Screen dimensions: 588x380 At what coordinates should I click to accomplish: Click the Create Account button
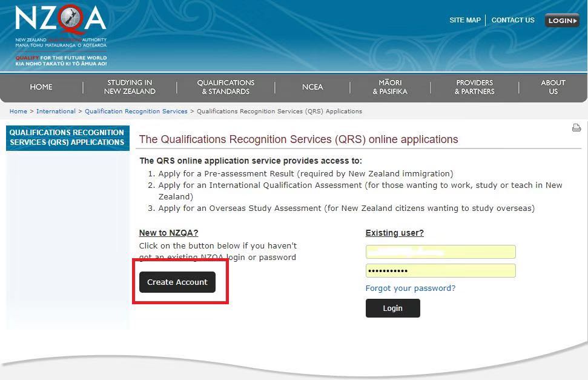click(x=177, y=282)
